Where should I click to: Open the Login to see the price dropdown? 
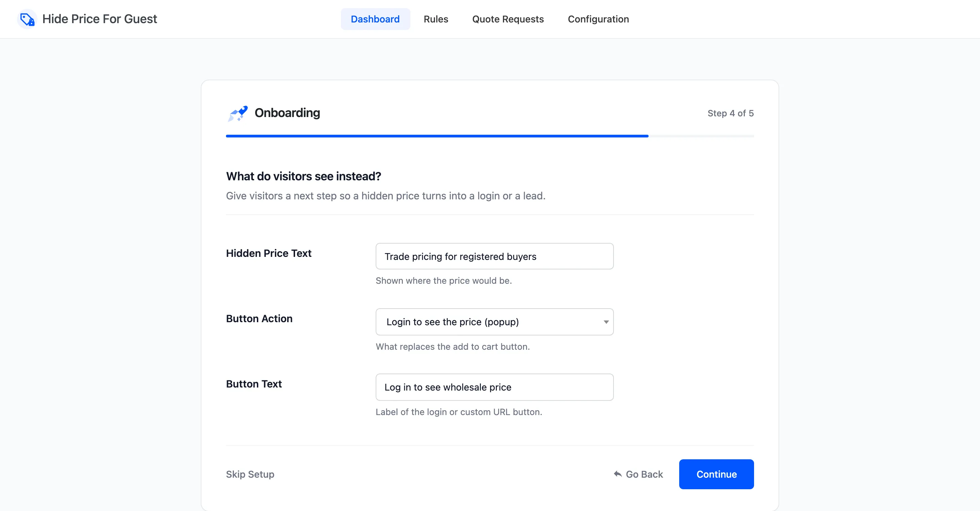494,322
